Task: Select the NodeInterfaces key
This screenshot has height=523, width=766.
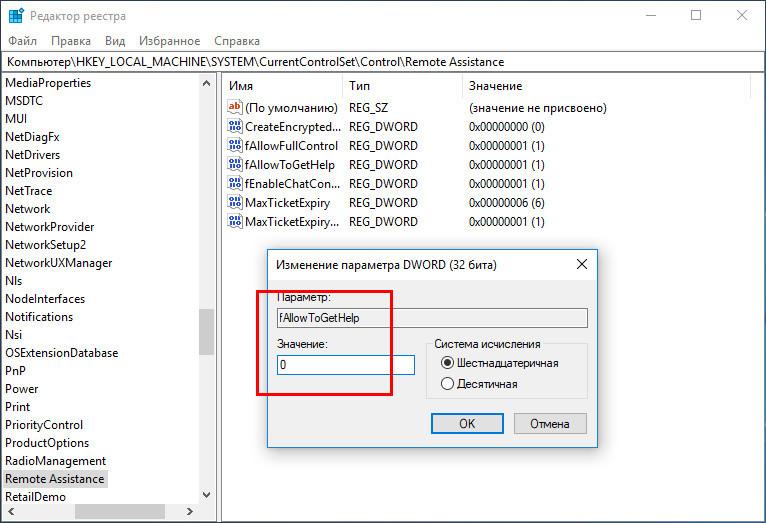Action: point(45,299)
